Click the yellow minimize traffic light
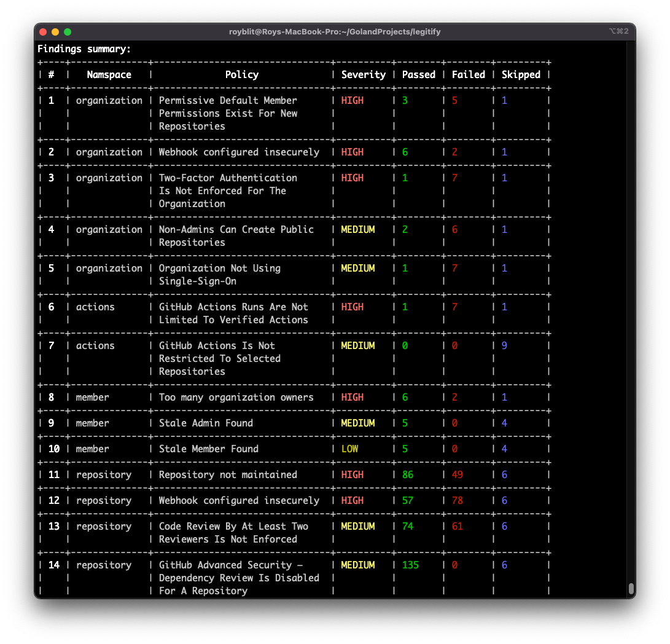This screenshot has width=670, height=644. pos(55,31)
